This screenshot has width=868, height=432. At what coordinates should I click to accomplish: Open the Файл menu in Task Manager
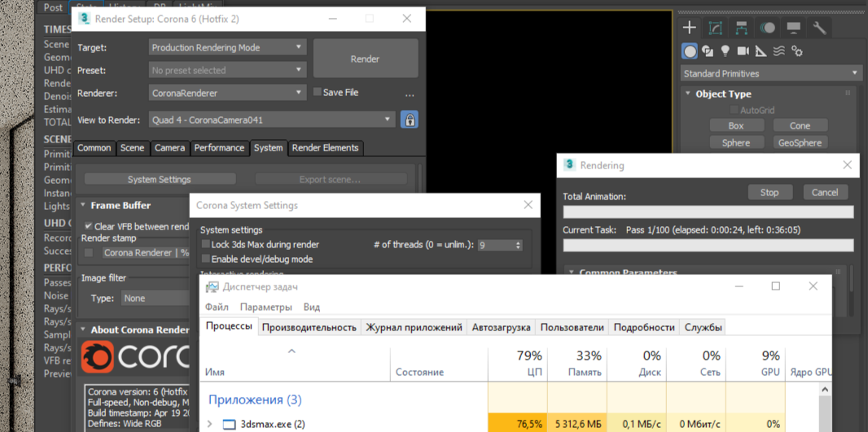[x=217, y=307]
